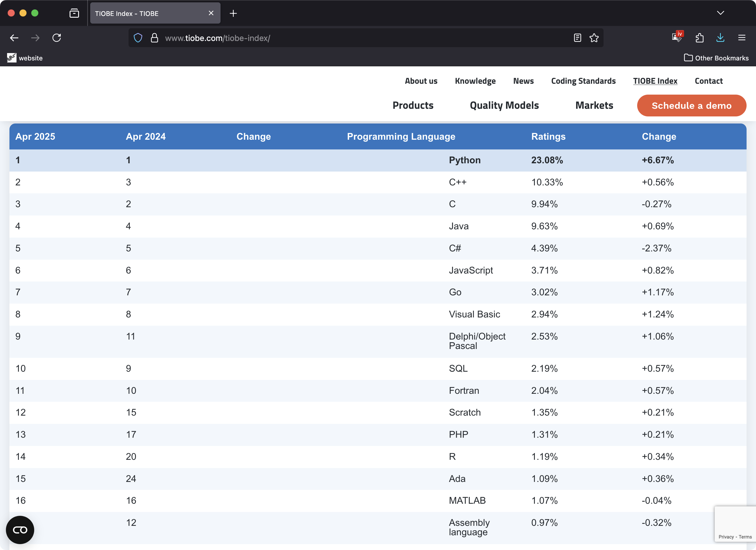Click the Ada language cell
This screenshot has width=756, height=550.
457,479
